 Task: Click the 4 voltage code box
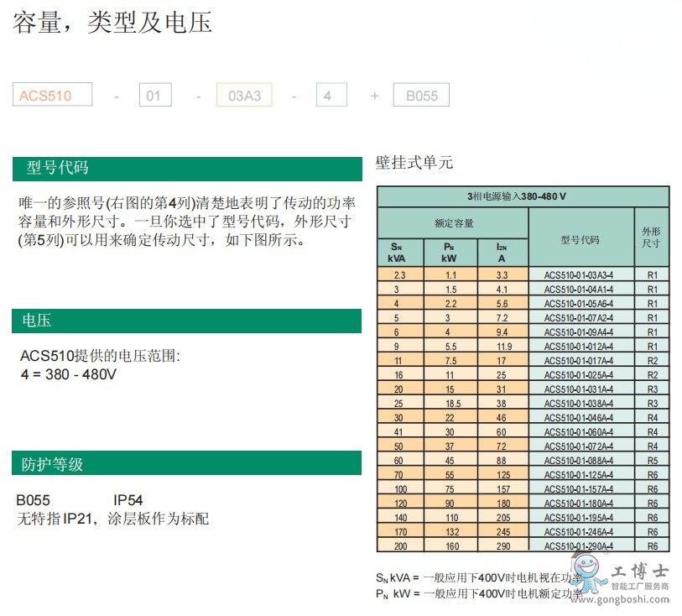point(331,95)
